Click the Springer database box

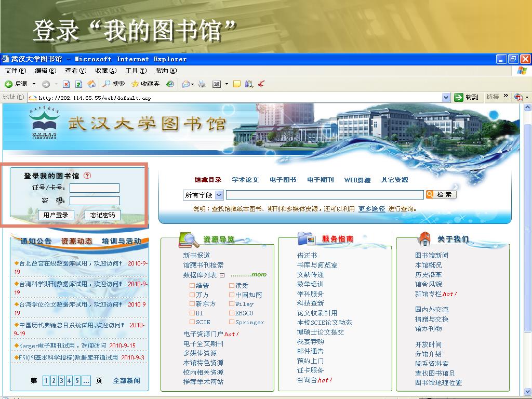click(231, 323)
